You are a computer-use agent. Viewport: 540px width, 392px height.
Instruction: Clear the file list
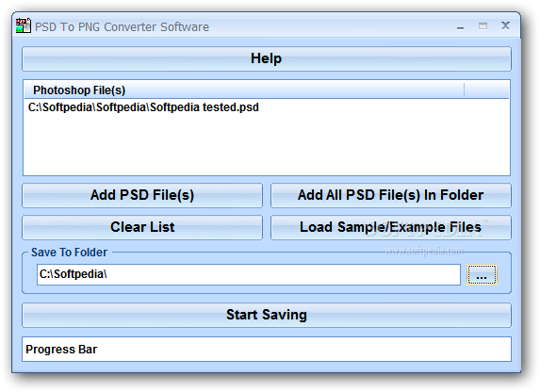tap(142, 227)
